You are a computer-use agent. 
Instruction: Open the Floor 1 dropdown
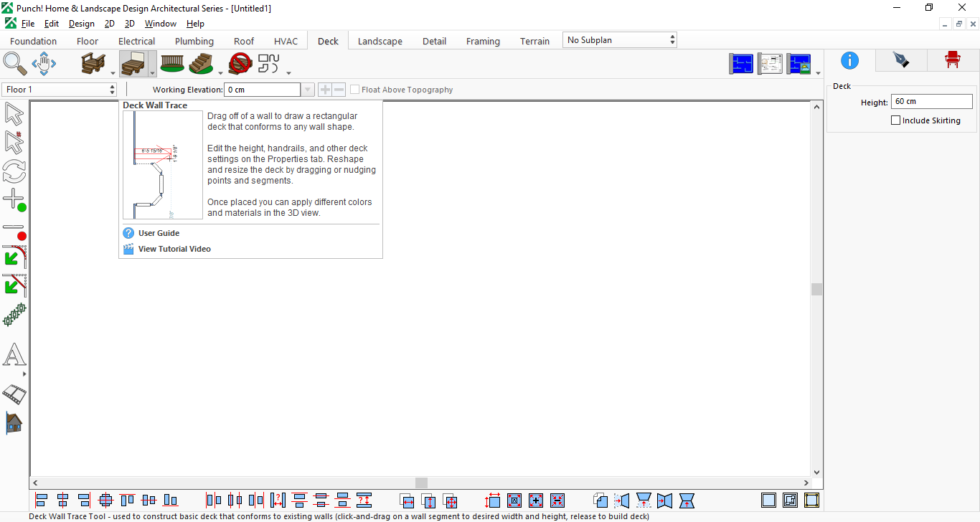(x=59, y=90)
